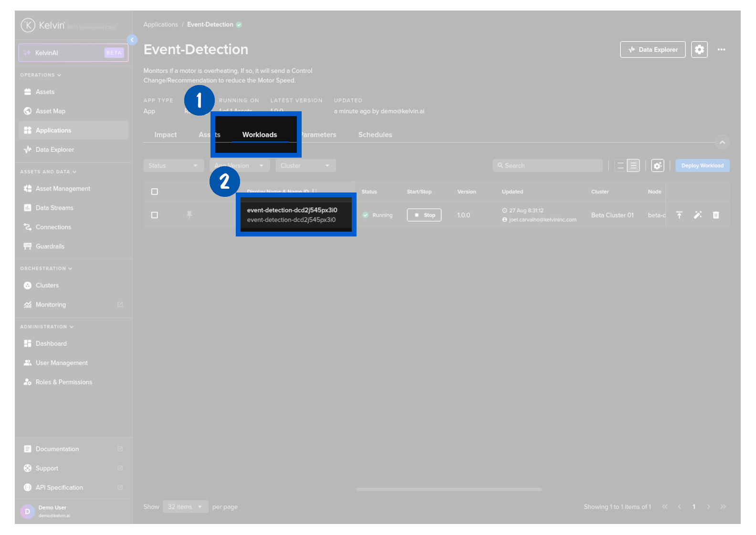Open the administration Dashboard
Viewport: 756px width, 535px height.
[73, 343]
